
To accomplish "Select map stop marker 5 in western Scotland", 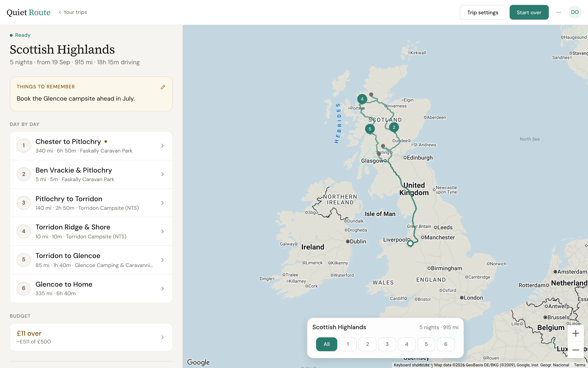I will (370, 129).
